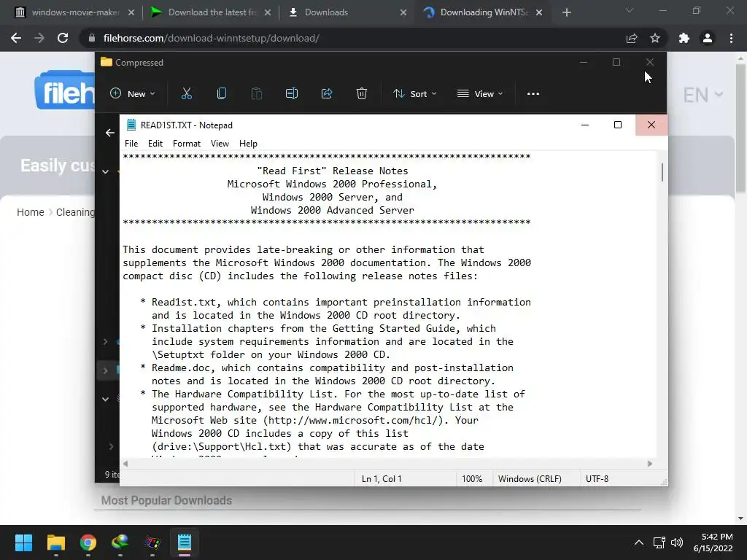Switch to the Download the latest tab
Viewport: 747px width, 560px height.
click(209, 12)
